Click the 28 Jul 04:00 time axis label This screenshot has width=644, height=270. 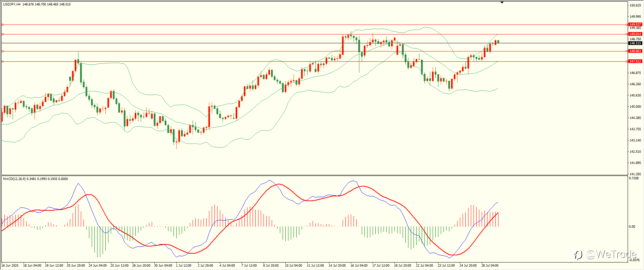point(490,265)
